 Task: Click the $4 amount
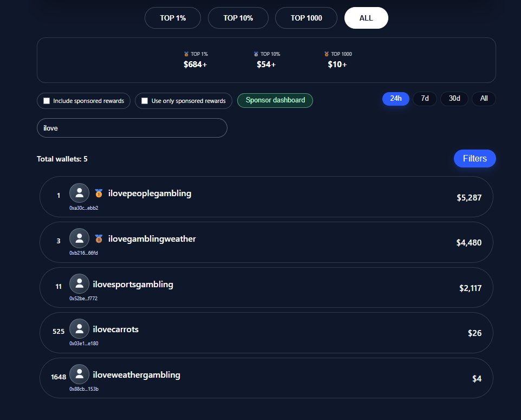pos(477,378)
